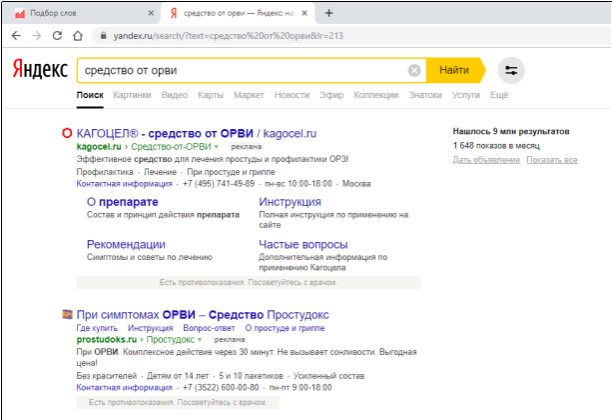The height and width of the screenshot is (420, 613).
Task: Open the browser home page icon
Action: [78, 36]
